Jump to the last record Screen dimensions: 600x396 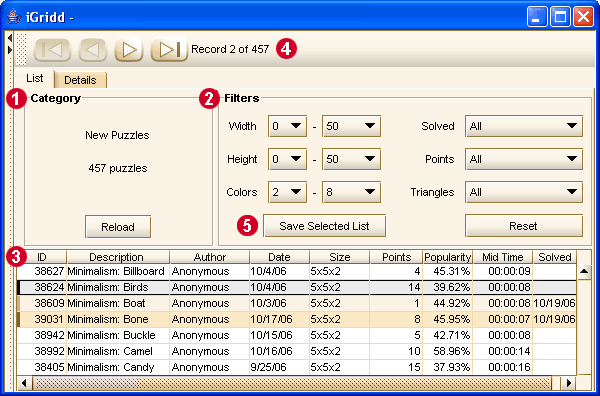(x=169, y=49)
